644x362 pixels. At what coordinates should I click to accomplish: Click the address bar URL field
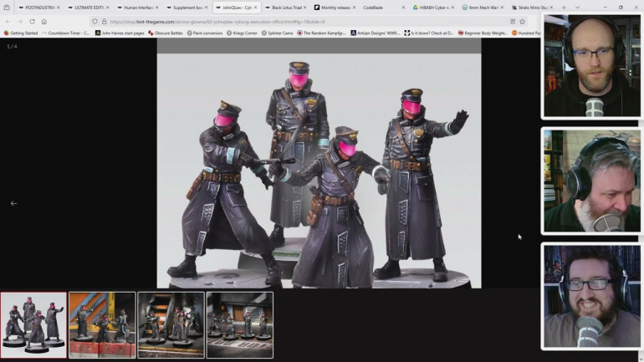point(301,21)
